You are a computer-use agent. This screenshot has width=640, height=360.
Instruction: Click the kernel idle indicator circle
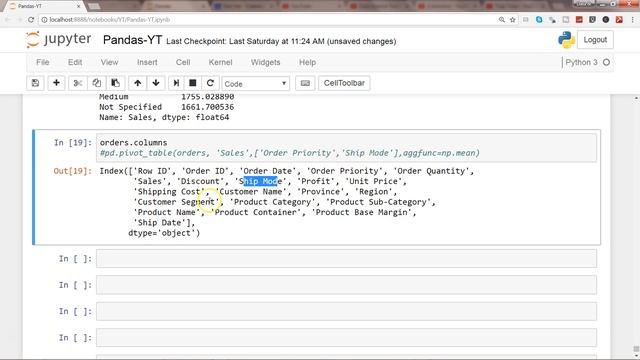click(x=607, y=62)
